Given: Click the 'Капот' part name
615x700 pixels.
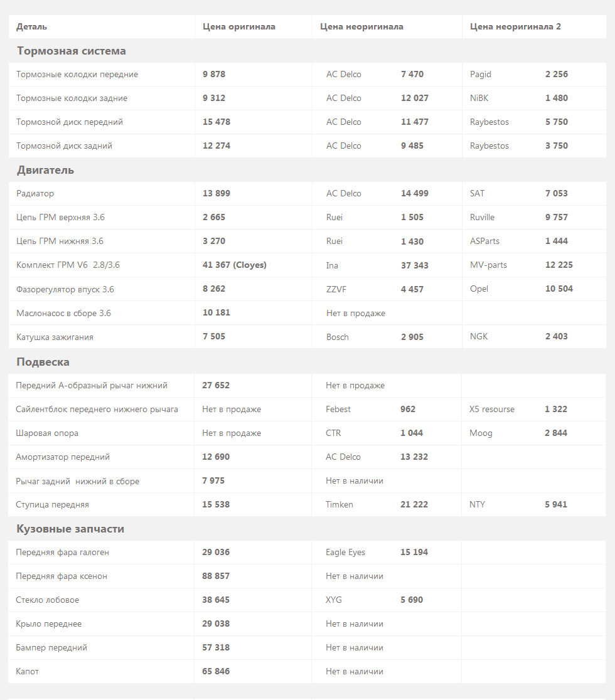Looking at the screenshot, I should (27, 671).
